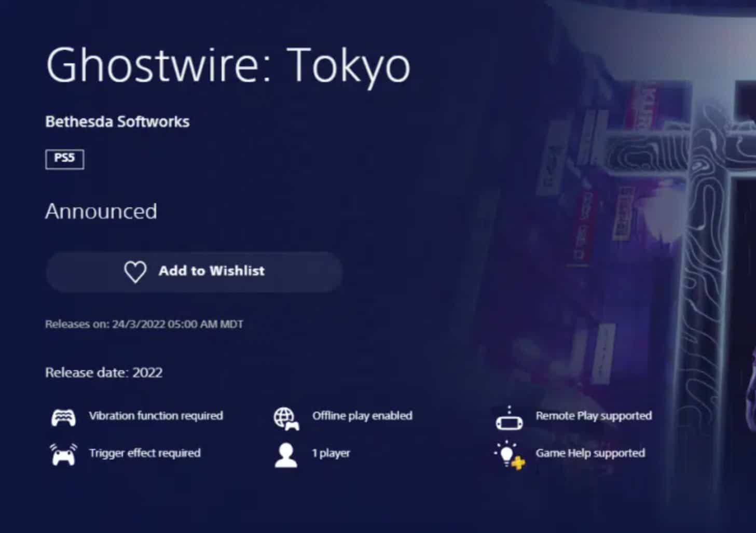Click the Game Help lightbulb icon
Image resolution: width=756 pixels, height=533 pixels.
click(510, 455)
